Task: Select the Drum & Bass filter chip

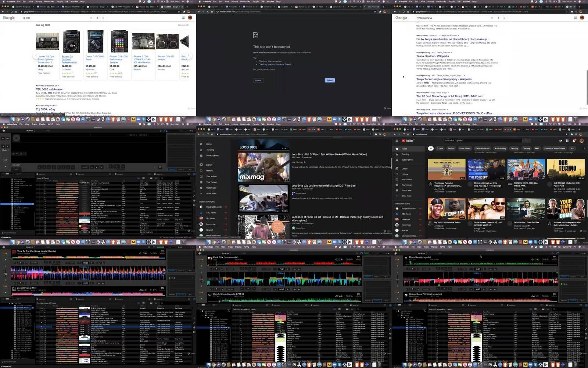Action: (465, 148)
